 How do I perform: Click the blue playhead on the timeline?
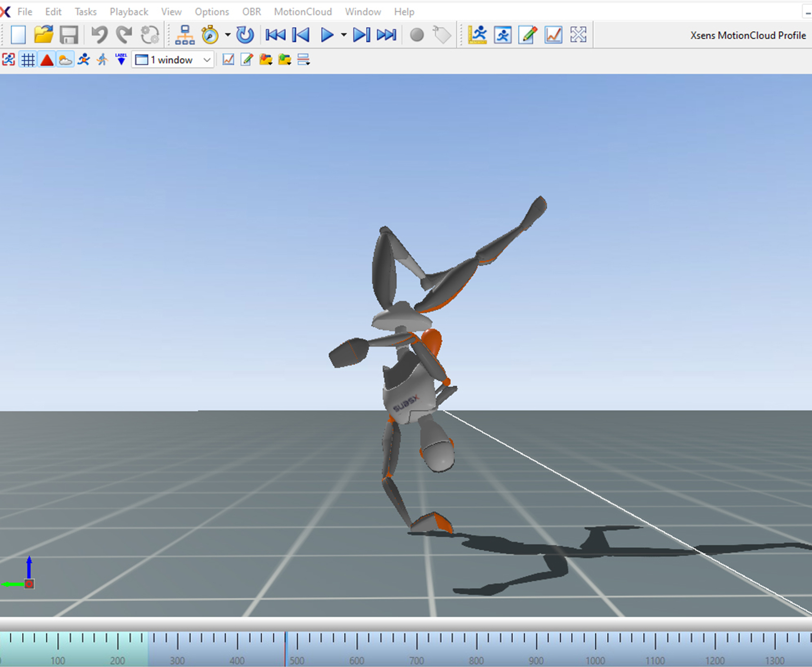(285, 649)
